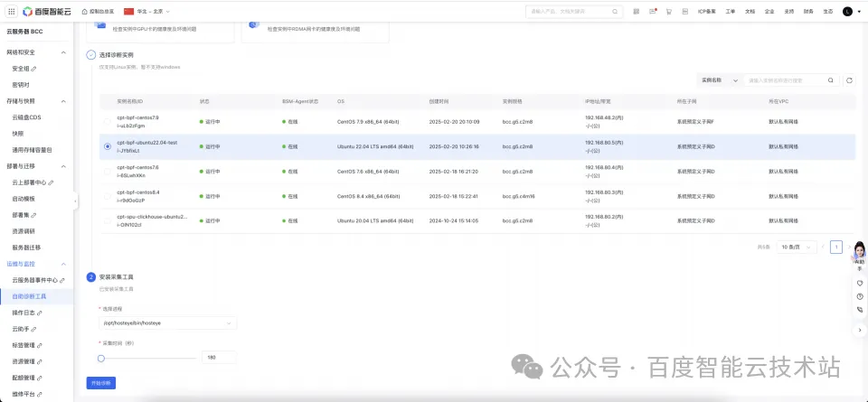Open 文档 in the top bar
Screen dimensions: 868x402
(x=750, y=11)
